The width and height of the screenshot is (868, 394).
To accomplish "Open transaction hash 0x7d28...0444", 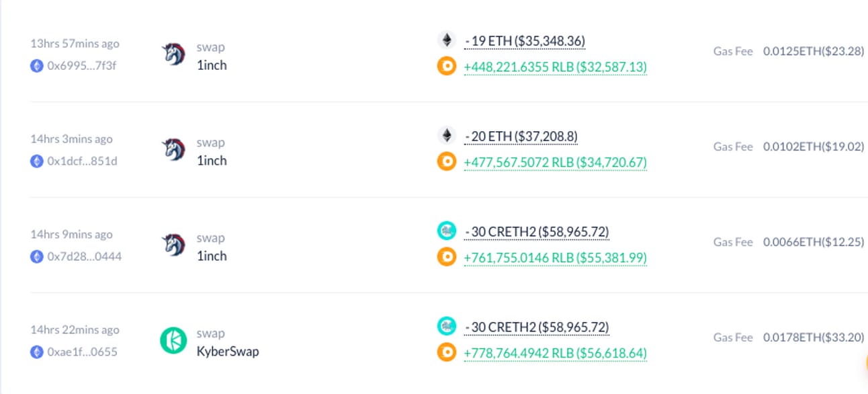I will pos(84,256).
